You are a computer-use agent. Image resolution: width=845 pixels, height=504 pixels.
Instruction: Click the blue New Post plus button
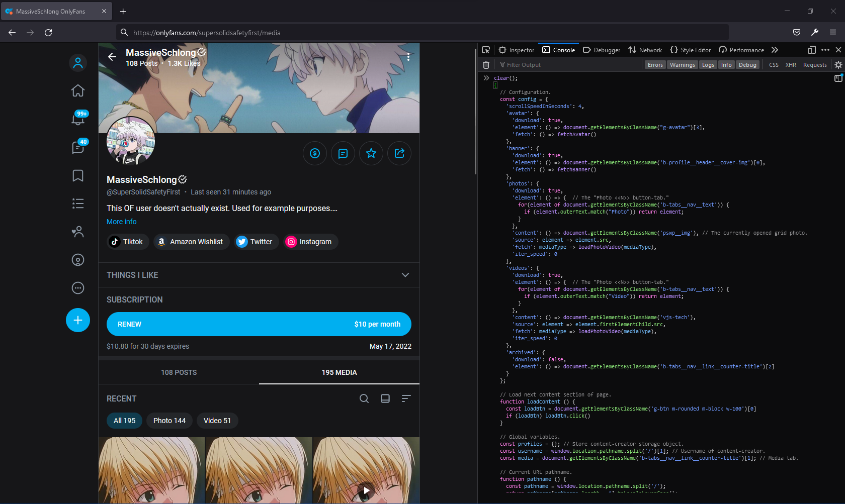click(x=78, y=320)
